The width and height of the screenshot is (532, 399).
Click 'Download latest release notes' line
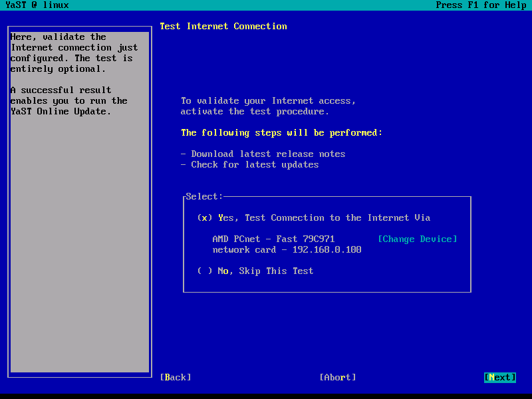click(x=268, y=154)
